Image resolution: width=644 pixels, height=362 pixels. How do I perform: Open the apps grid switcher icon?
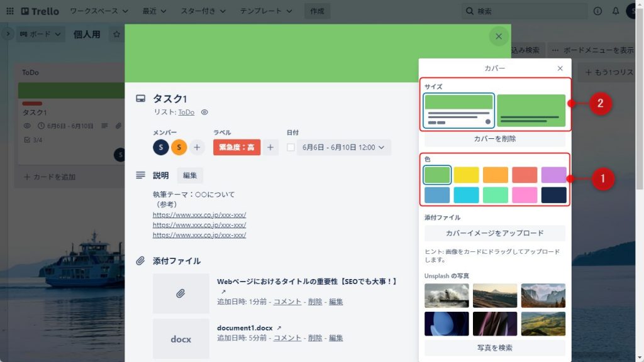[10, 11]
